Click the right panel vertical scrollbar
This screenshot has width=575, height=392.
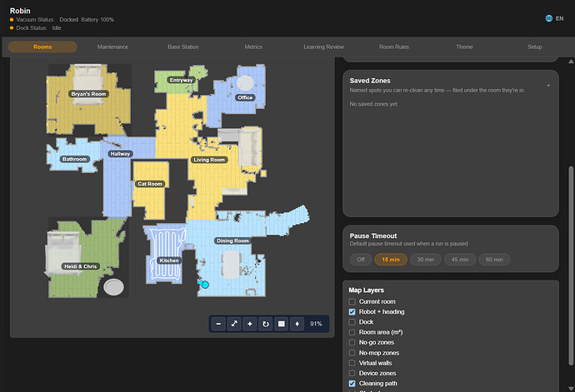[571, 265]
